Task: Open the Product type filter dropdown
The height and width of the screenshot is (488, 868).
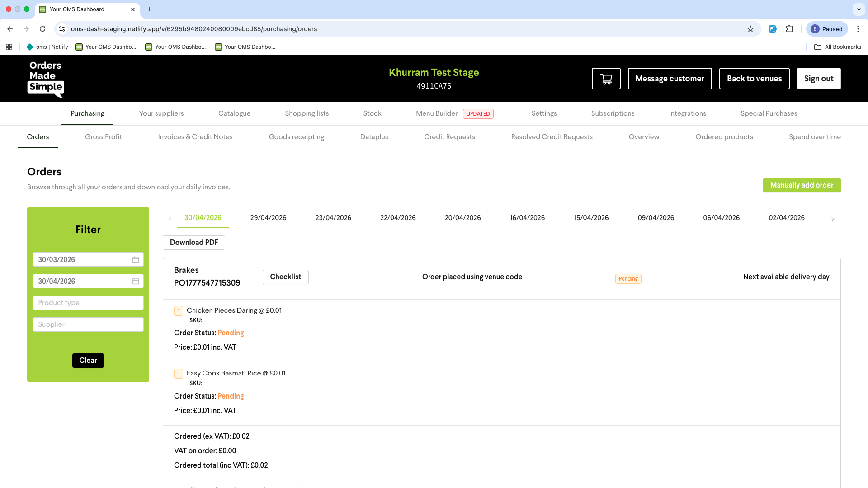Action: point(88,303)
